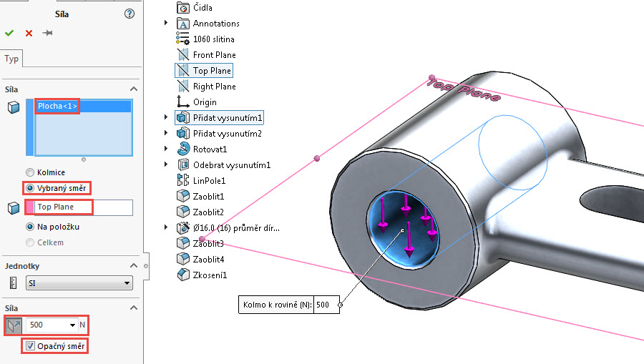
Task: Click the Annotations folder icon
Action: (182, 24)
